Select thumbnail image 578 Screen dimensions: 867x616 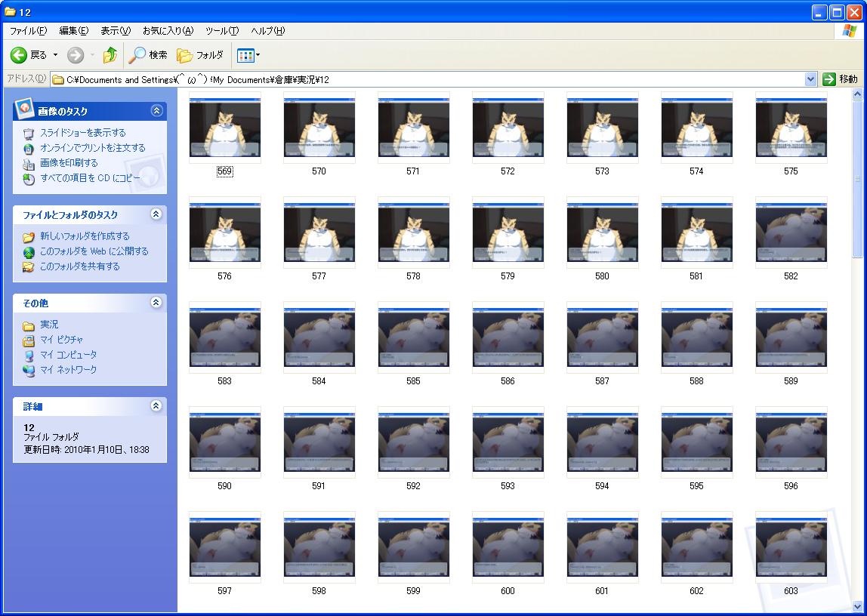coord(414,233)
